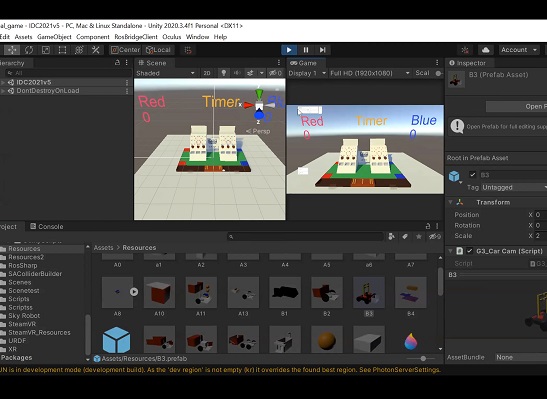Start Play mode
This screenshot has height=399, width=547.
click(x=289, y=50)
